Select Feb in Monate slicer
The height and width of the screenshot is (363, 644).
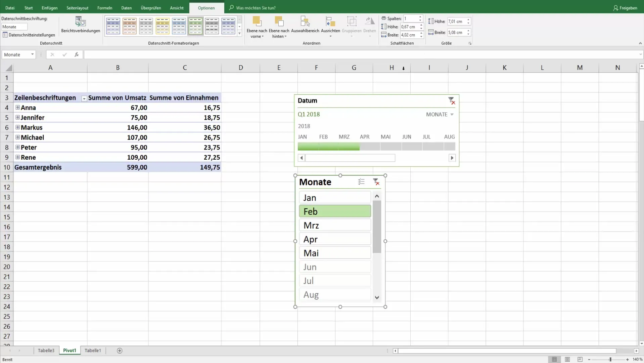point(335,211)
